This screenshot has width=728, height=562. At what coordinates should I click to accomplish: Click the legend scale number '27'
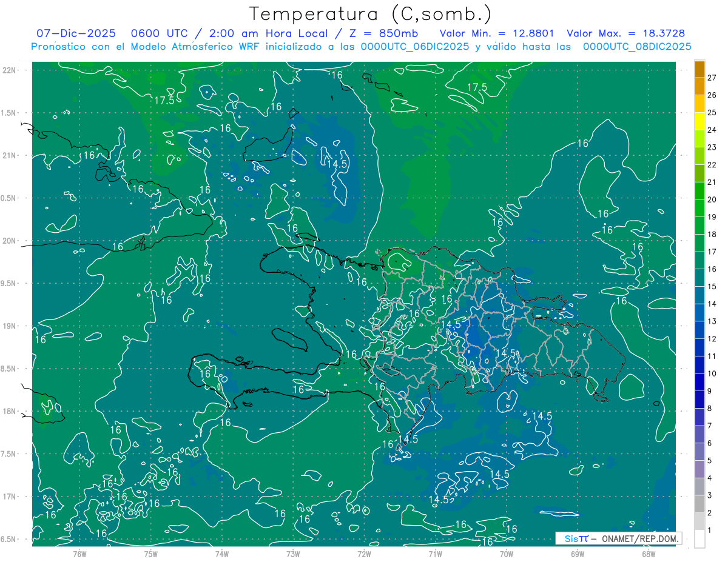pyautogui.click(x=712, y=78)
